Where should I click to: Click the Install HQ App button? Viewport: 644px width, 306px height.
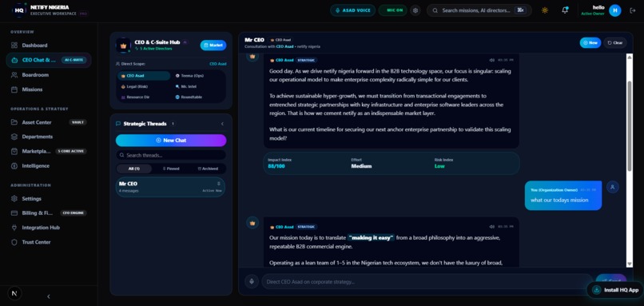615,290
